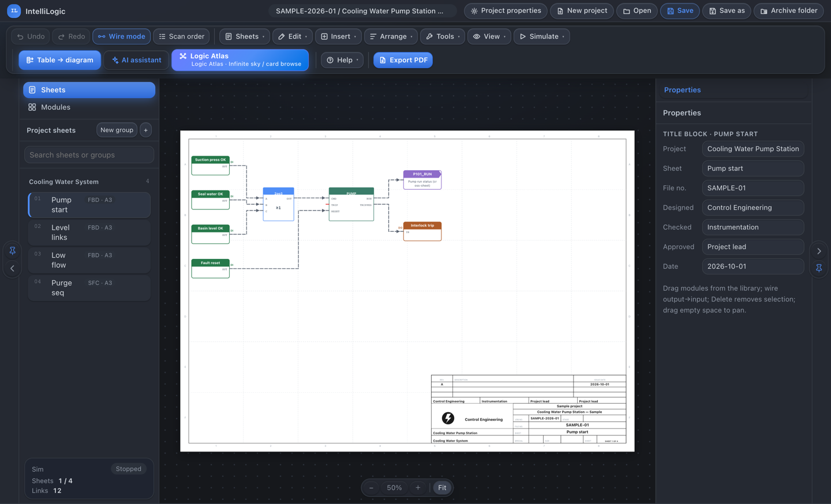Select the Low flow sheet

pos(89,260)
